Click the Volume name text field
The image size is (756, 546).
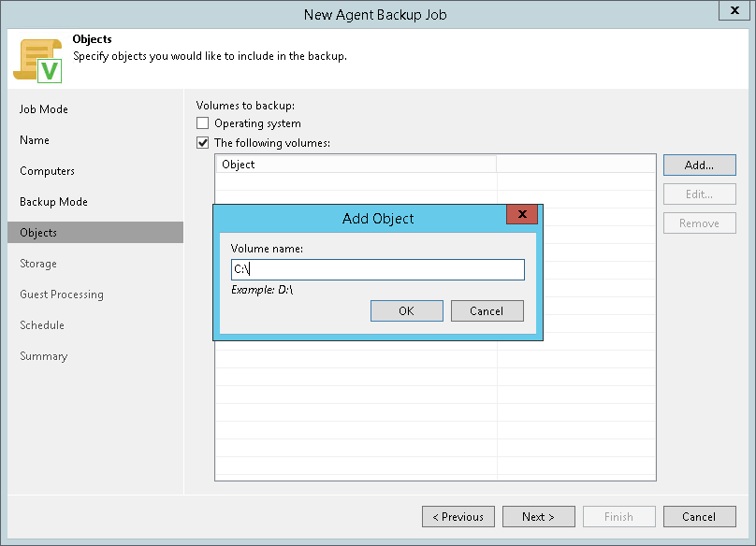click(x=378, y=270)
